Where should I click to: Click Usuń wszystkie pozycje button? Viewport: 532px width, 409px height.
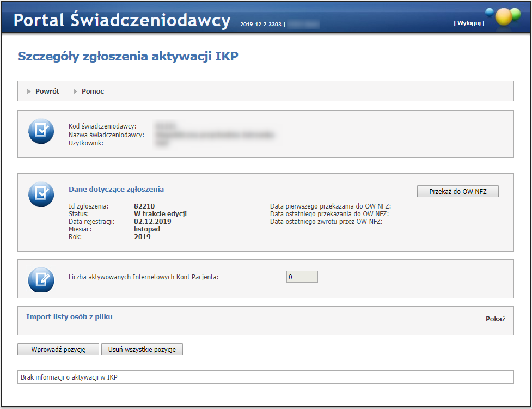(142, 349)
